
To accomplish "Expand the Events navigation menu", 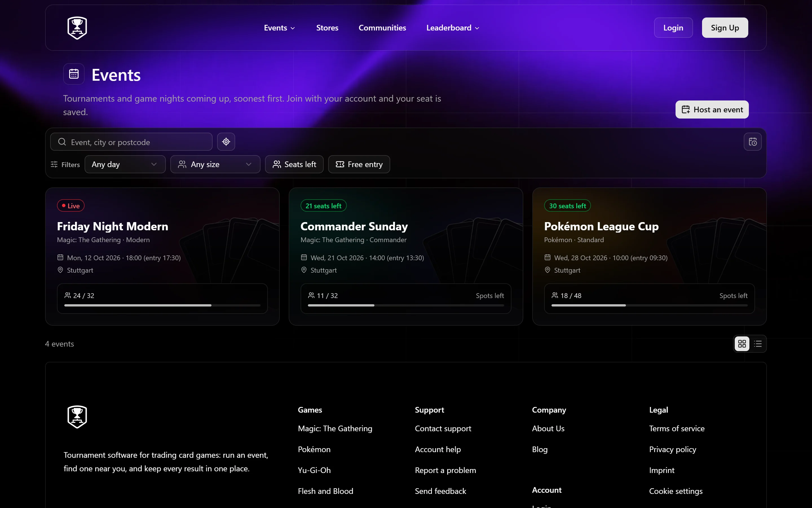I will [279, 28].
